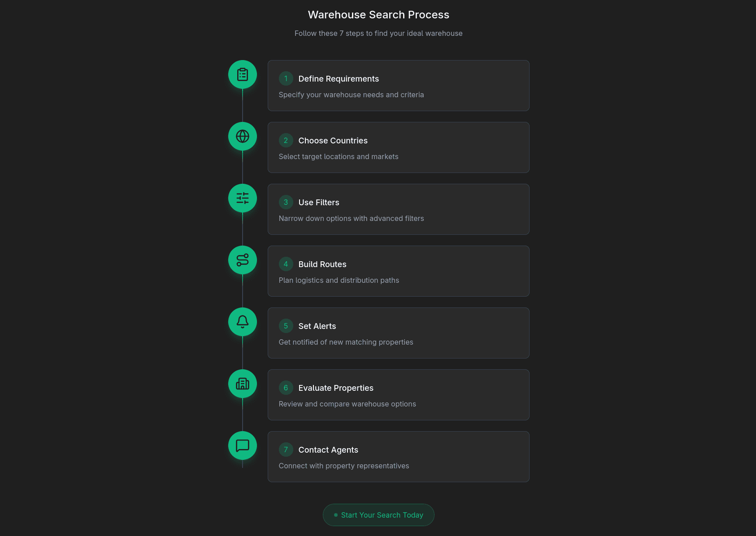Select the number 5 badge on Set Alerts
Viewport: 756px width, 536px height.
point(286,326)
